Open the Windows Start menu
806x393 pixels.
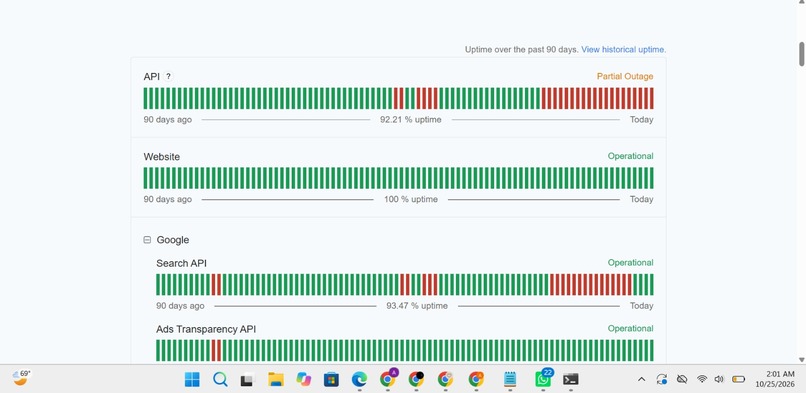pyautogui.click(x=192, y=379)
